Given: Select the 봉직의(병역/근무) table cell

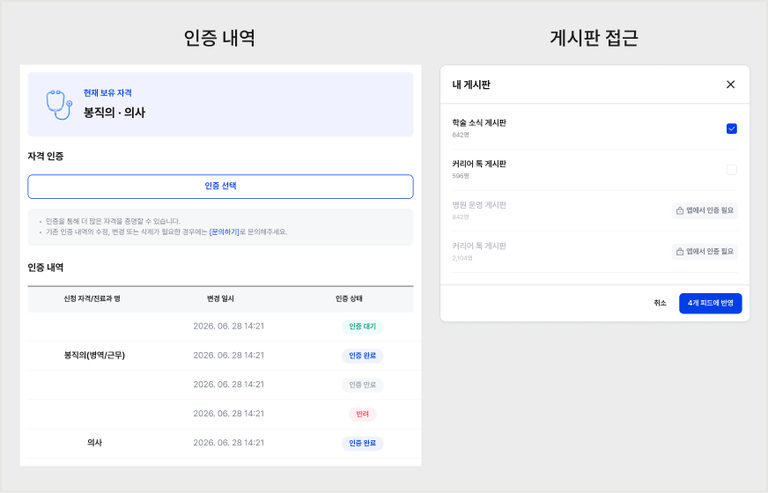Looking at the screenshot, I should coord(95,355).
